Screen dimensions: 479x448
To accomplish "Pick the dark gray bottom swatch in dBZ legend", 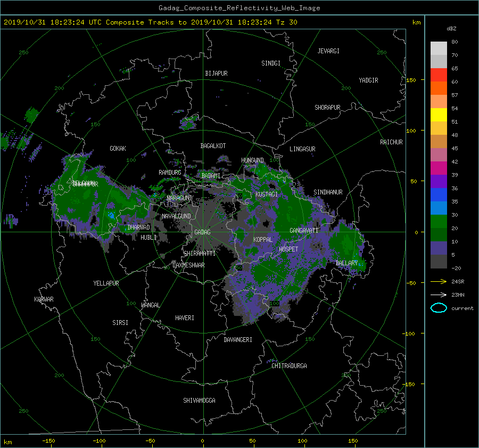I will 439,262.
